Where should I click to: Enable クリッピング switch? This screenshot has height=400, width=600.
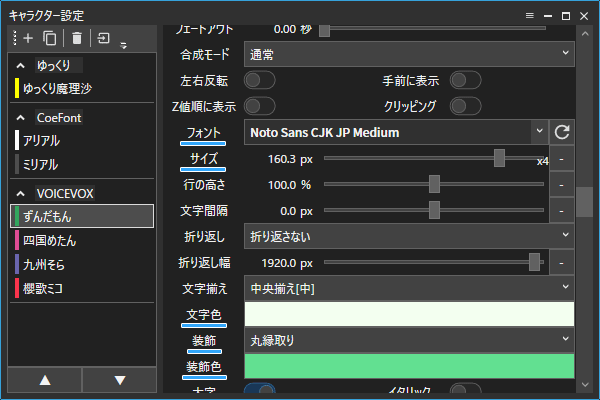click(465, 106)
